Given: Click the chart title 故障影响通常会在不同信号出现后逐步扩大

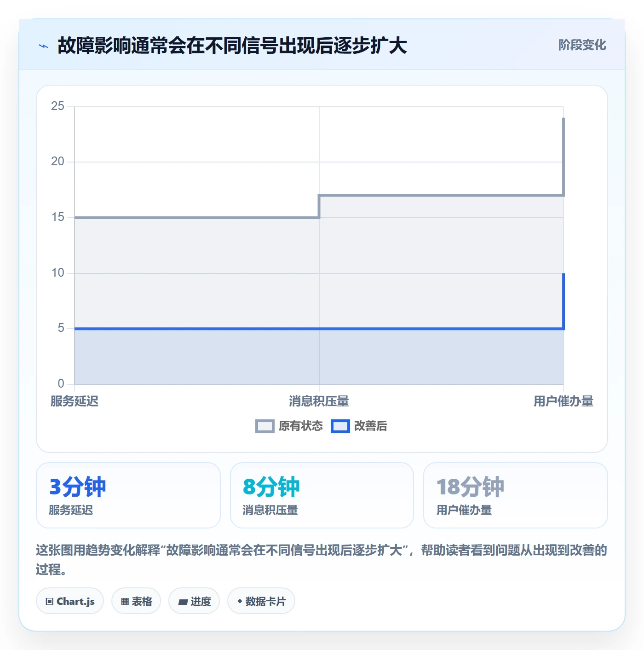Looking at the screenshot, I should pyautogui.click(x=232, y=46).
